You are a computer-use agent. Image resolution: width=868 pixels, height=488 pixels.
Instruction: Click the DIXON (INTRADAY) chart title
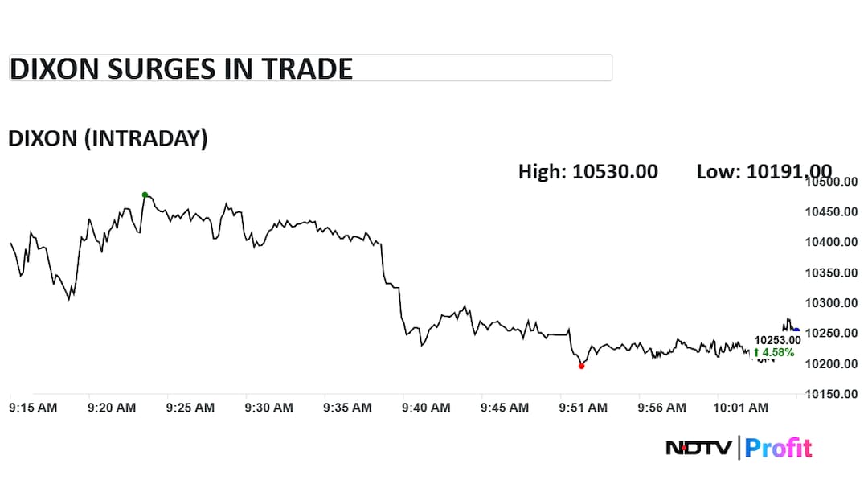[108, 138]
